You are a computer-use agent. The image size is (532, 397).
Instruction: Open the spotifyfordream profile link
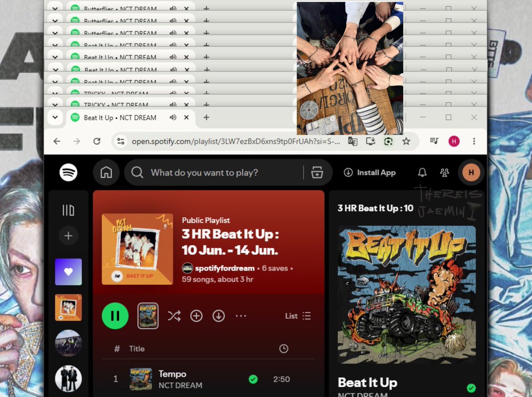click(x=225, y=268)
